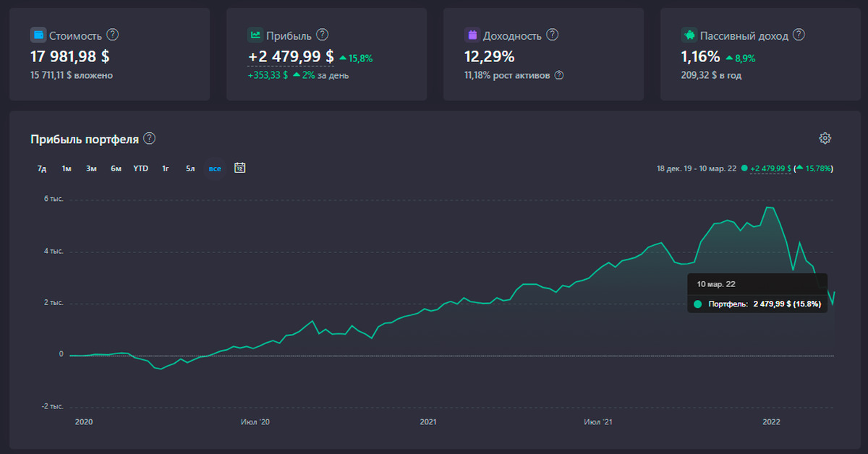Click help icon next to Прибыль
Image resolution: width=868 pixels, height=454 pixels.
pos(323,35)
